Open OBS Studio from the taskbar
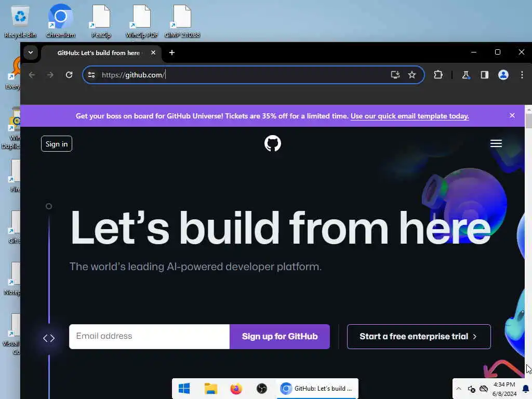This screenshot has width=532, height=399. [x=262, y=389]
